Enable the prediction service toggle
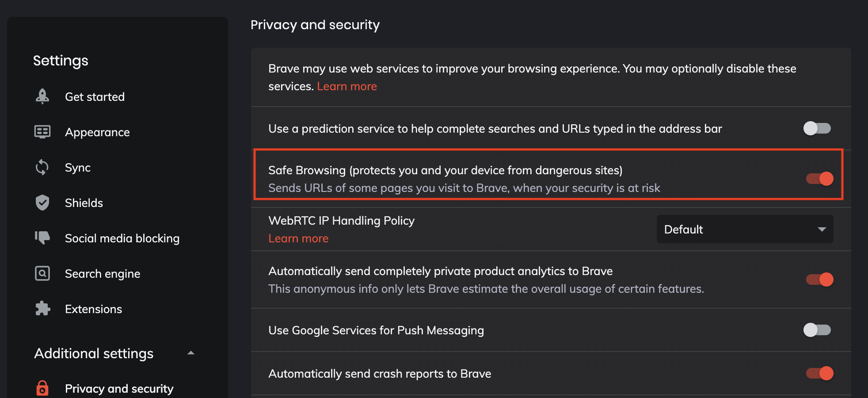 817,128
